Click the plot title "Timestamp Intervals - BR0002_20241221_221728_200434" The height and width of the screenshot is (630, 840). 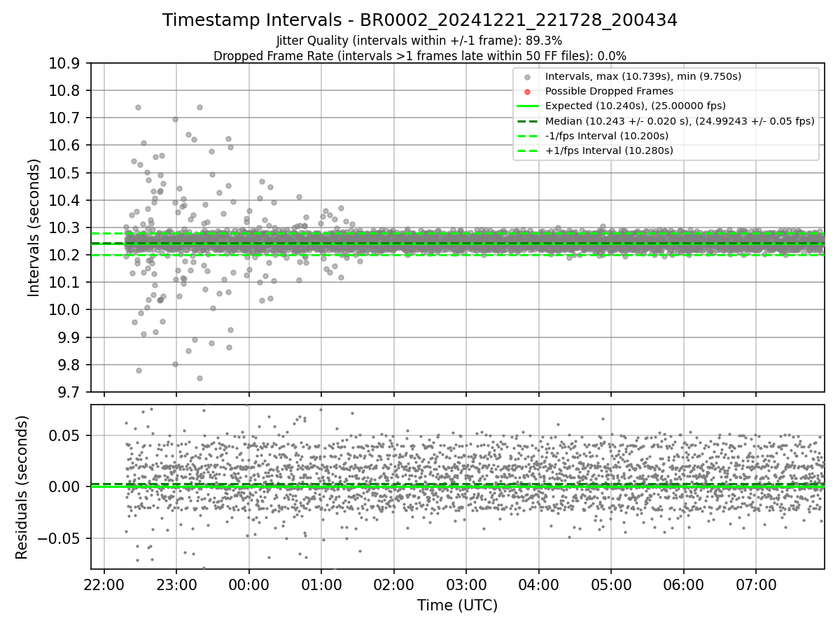tap(420, 20)
